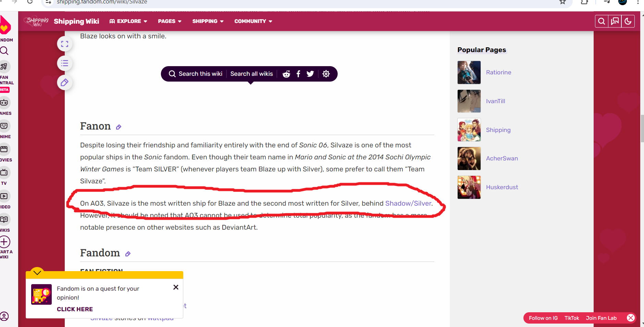The image size is (644, 327).
Task: Click CLICK HERE in survey popup
Action: coord(75,309)
